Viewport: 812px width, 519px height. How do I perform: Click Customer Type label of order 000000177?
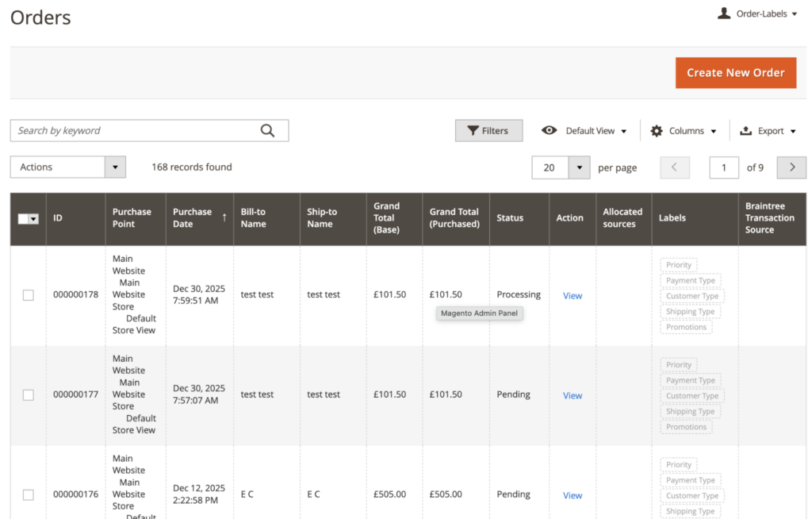[691, 396]
